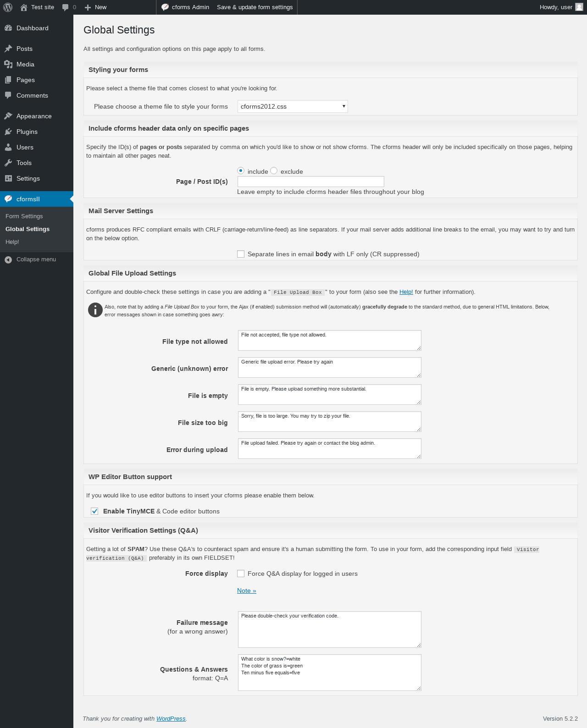Open the New content menu
The height and width of the screenshot is (728, 587).
[96, 7]
